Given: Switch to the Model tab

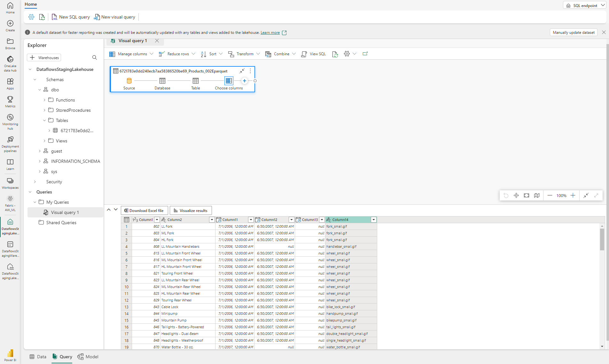Looking at the screenshot, I should pyautogui.click(x=88, y=357).
